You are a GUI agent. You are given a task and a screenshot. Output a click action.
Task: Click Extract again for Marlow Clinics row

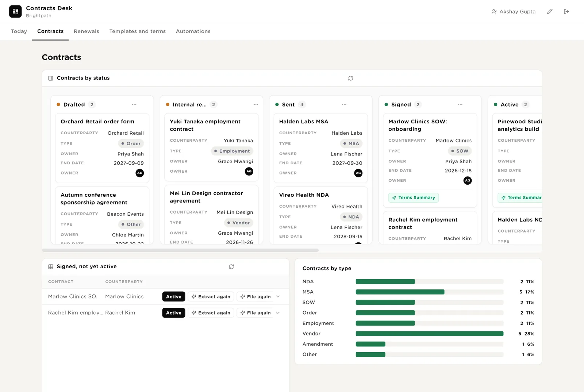(x=211, y=297)
